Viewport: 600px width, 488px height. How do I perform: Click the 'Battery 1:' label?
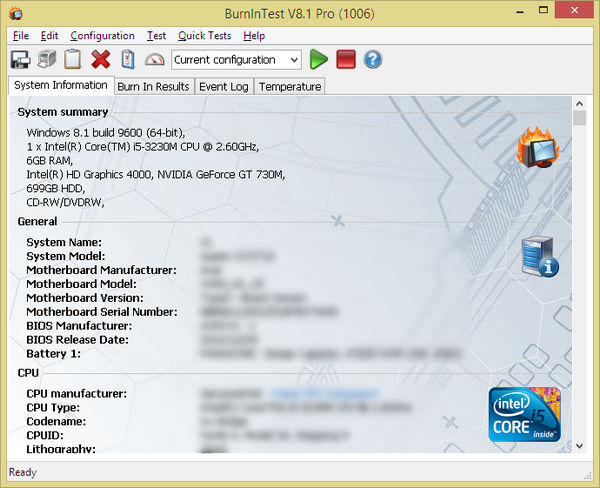pyautogui.click(x=54, y=354)
